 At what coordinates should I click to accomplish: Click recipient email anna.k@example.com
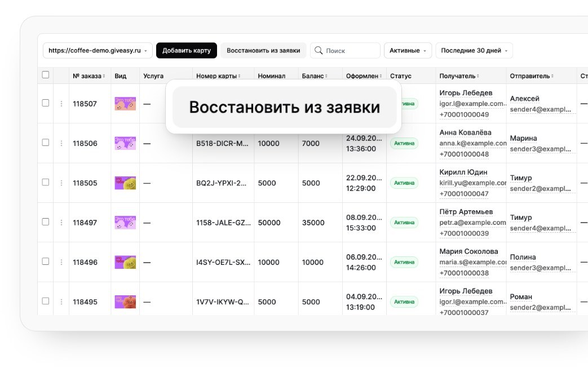473,143
